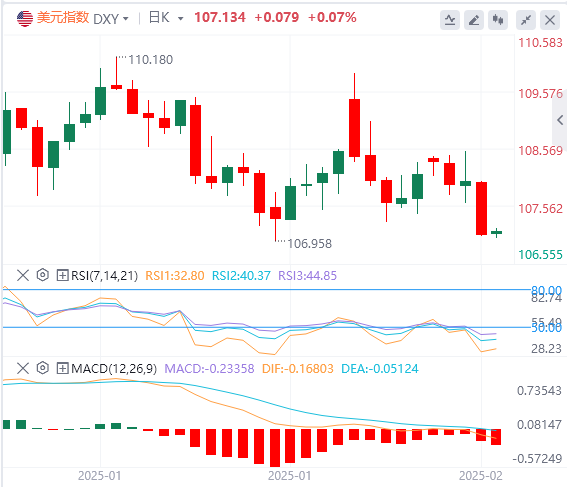The image size is (567, 487).
Task: Expand the MACD panel plus icon
Action: coord(62,368)
